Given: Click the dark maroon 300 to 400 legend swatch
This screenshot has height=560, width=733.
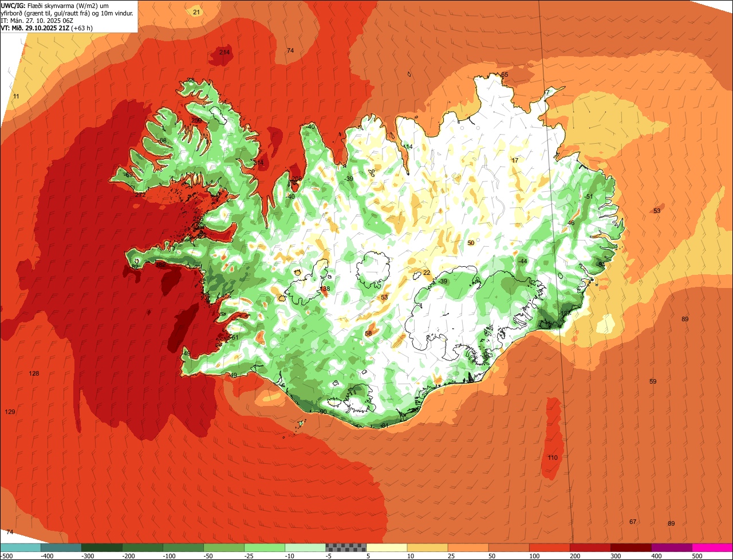Looking at the screenshot, I should tap(631, 548).
